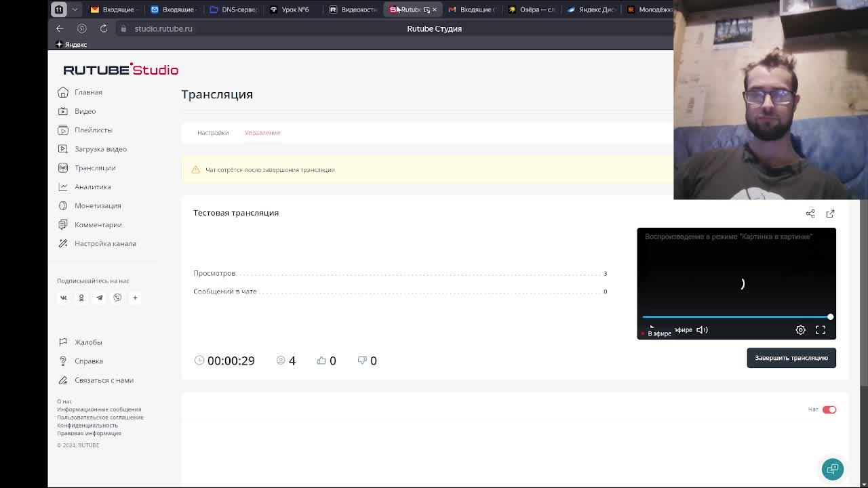Screen dimensions: 868x488
Task: Open Пользовательское соглашение footer link
Action: pos(100,418)
